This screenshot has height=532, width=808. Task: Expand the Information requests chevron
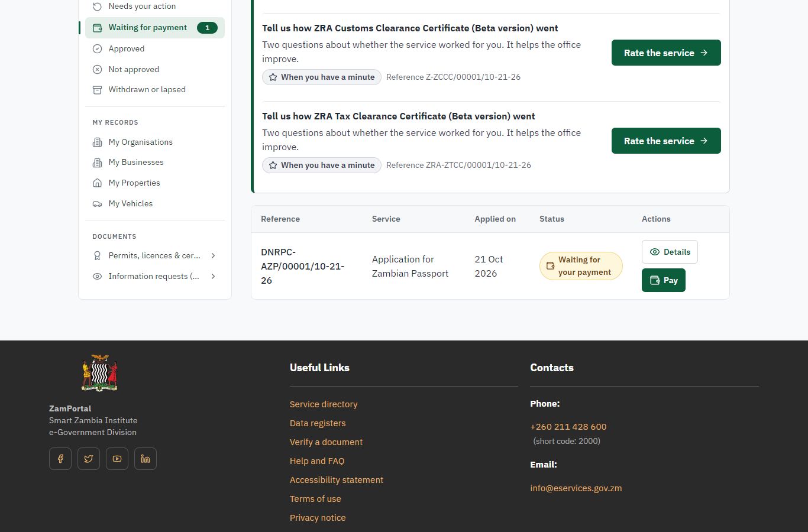(214, 277)
